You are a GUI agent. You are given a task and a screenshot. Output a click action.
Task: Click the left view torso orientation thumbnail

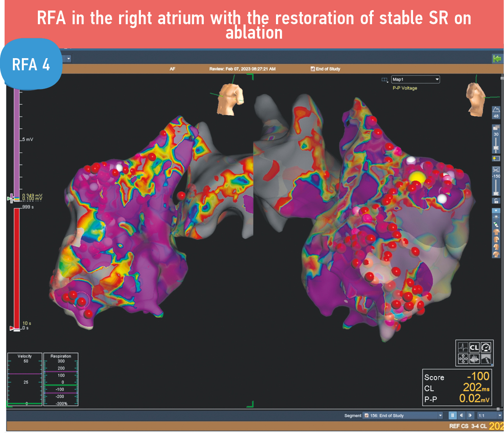[230, 99]
